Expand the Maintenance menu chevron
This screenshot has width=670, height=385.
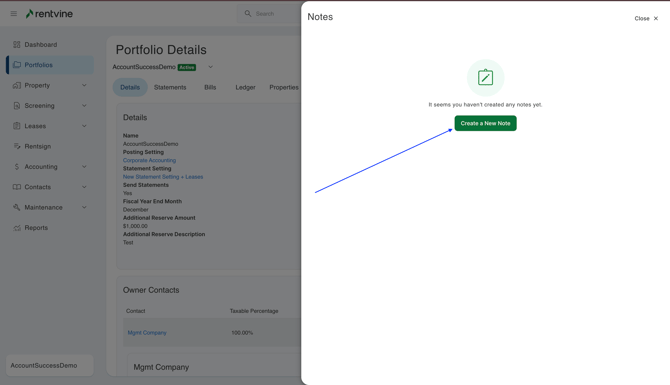(x=84, y=207)
